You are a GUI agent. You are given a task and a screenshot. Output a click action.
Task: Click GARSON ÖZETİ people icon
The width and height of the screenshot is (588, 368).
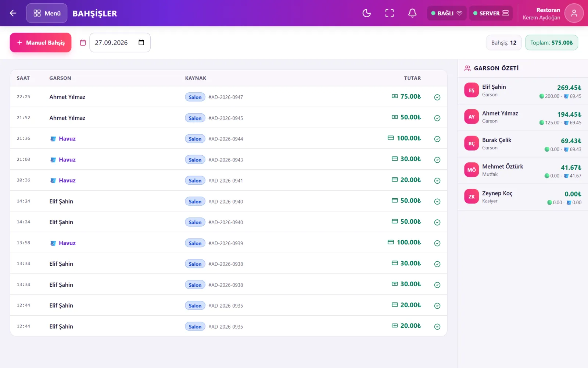(467, 68)
